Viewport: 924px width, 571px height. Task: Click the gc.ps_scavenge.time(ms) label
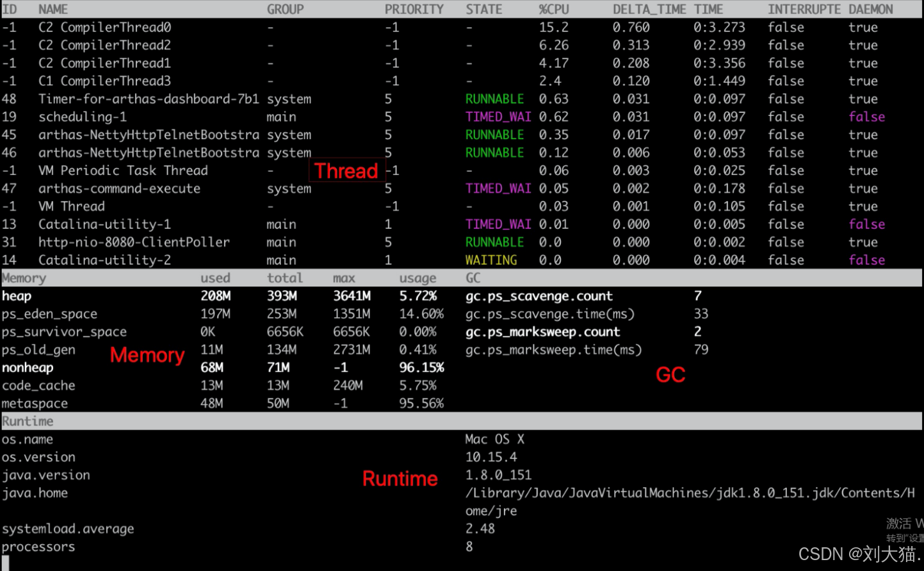(550, 314)
